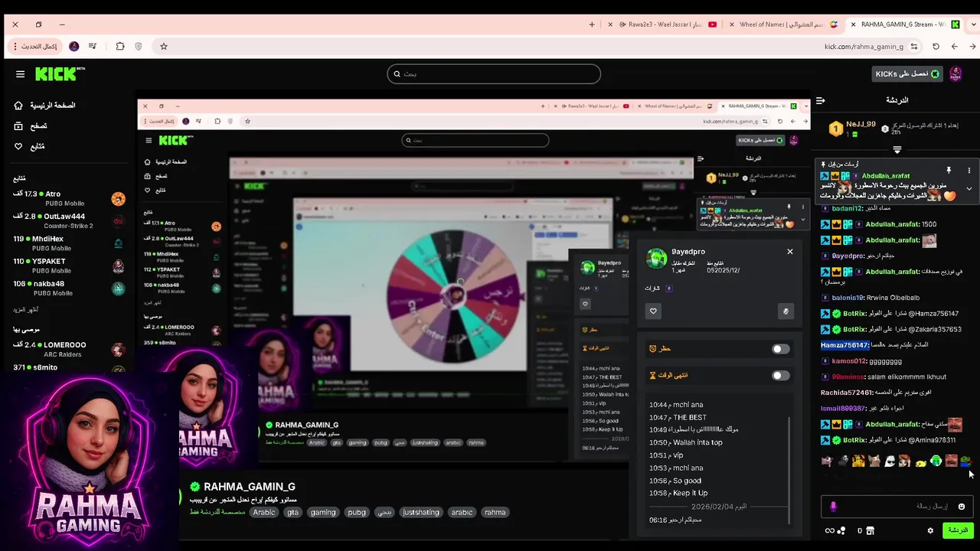Open the profile avatar in Kick header
Image resolution: width=980 pixels, height=551 pixels.
tap(955, 74)
